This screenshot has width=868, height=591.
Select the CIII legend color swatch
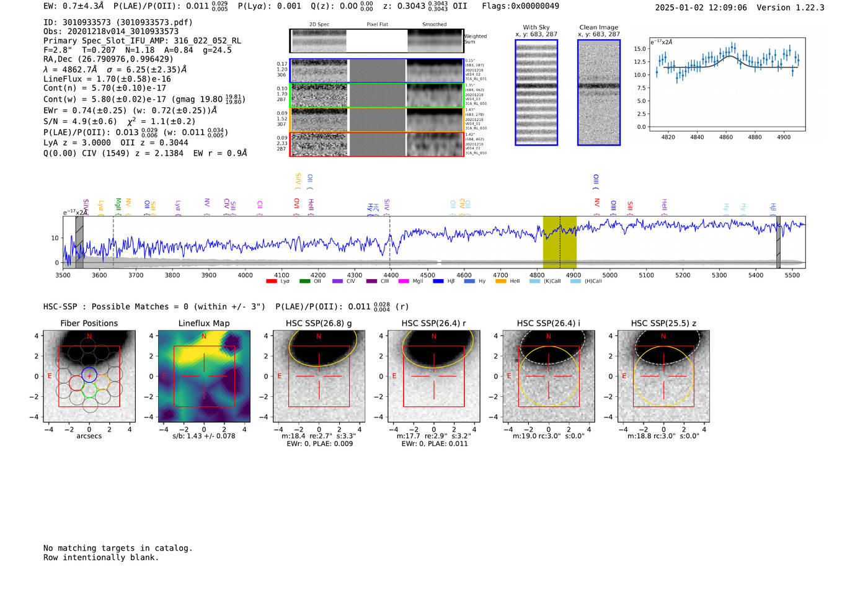click(371, 282)
